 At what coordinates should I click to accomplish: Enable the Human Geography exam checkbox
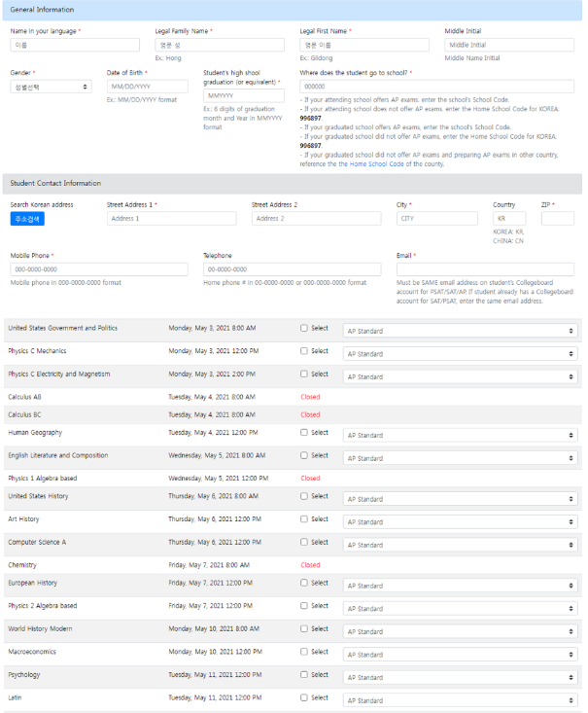click(304, 432)
